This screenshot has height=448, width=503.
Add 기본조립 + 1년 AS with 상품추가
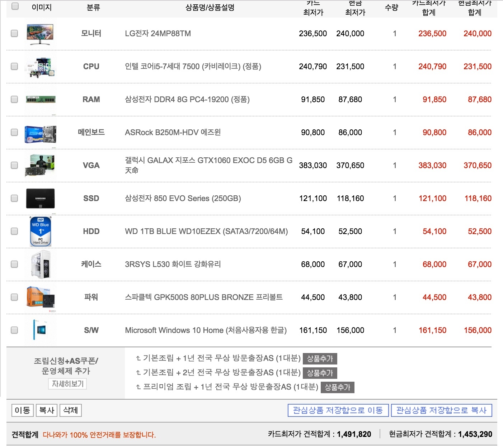click(x=320, y=359)
